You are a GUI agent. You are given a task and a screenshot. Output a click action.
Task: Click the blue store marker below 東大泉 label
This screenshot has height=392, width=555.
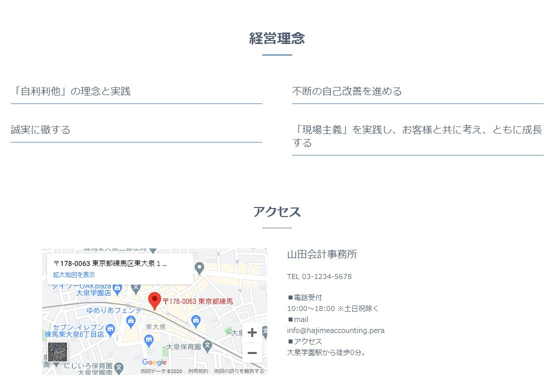pyautogui.click(x=149, y=340)
